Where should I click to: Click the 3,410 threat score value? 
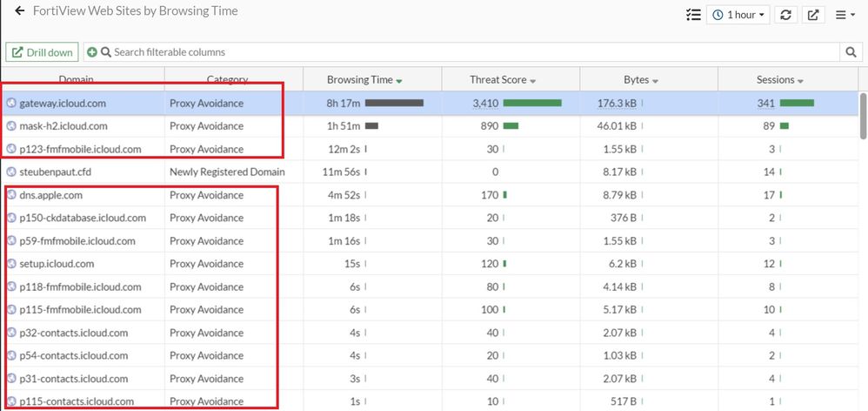click(x=485, y=103)
